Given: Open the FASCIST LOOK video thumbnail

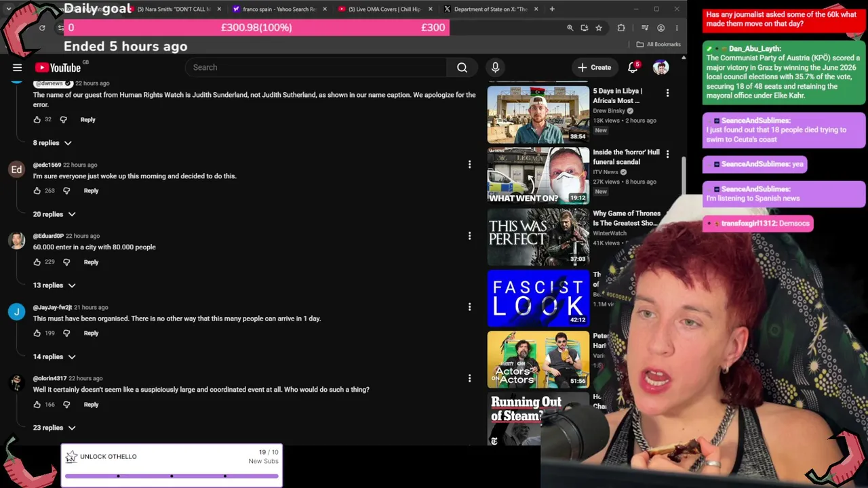Looking at the screenshot, I should click(538, 298).
